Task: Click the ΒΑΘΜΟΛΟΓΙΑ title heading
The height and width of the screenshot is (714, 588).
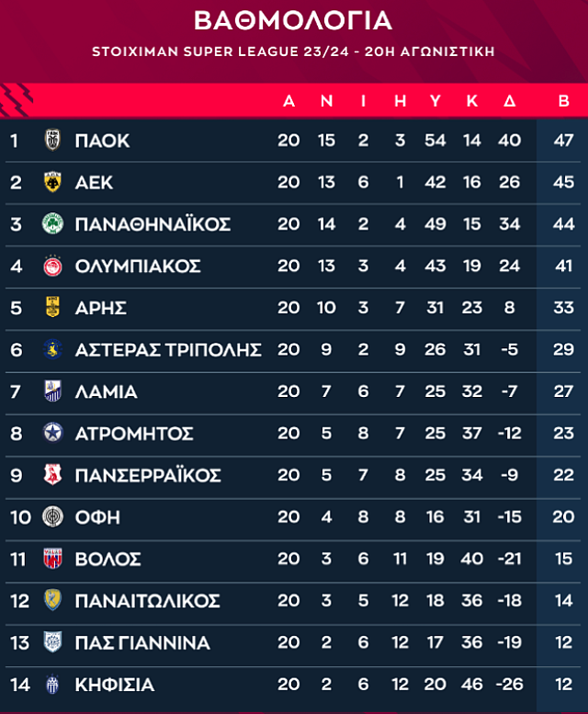Action: [293, 20]
